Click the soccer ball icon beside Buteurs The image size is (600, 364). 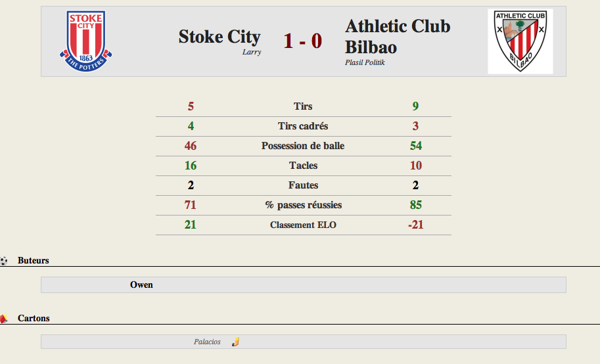(4, 261)
